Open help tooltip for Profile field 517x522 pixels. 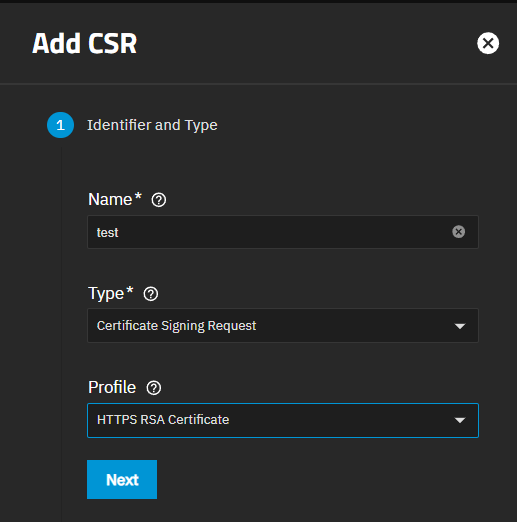154,388
